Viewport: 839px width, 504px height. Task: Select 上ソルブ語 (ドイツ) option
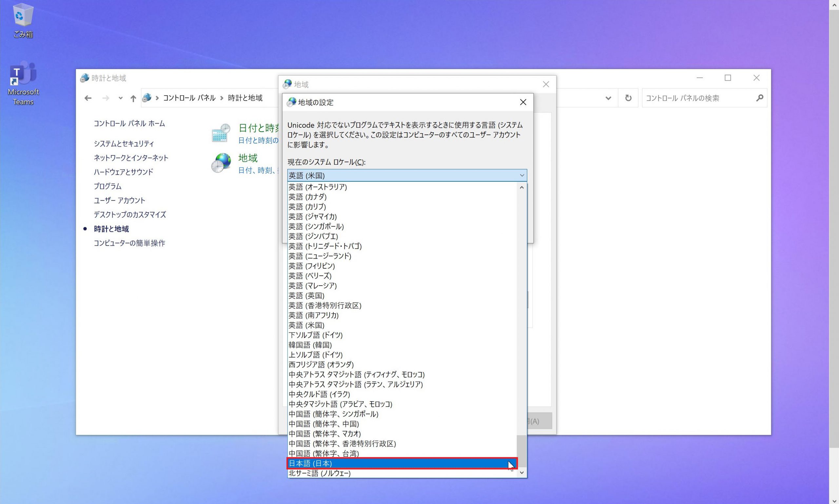click(x=402, y=355)
